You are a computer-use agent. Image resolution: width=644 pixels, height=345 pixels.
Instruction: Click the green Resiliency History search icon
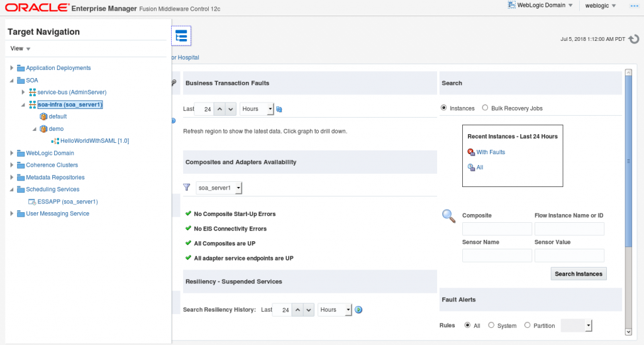coord(358,310)
